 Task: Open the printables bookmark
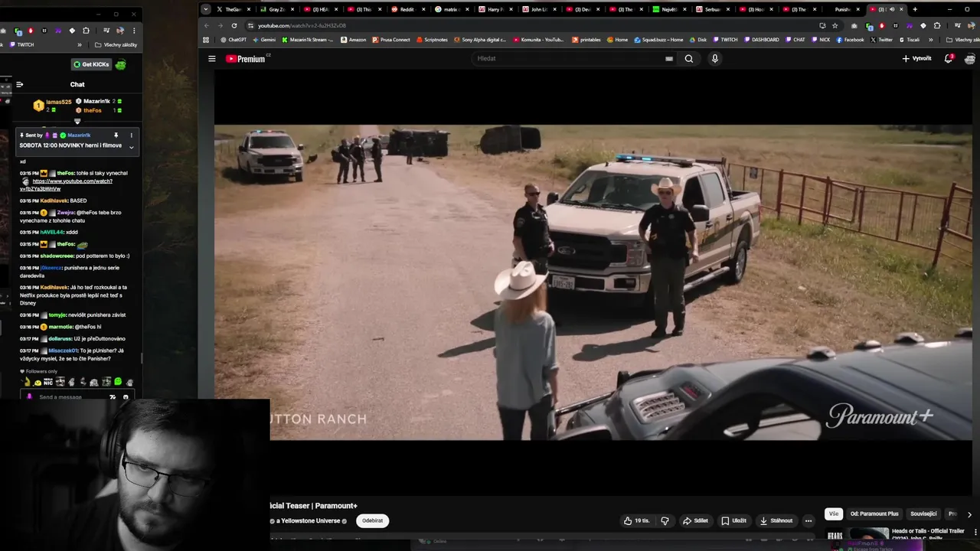pos(586,40)
